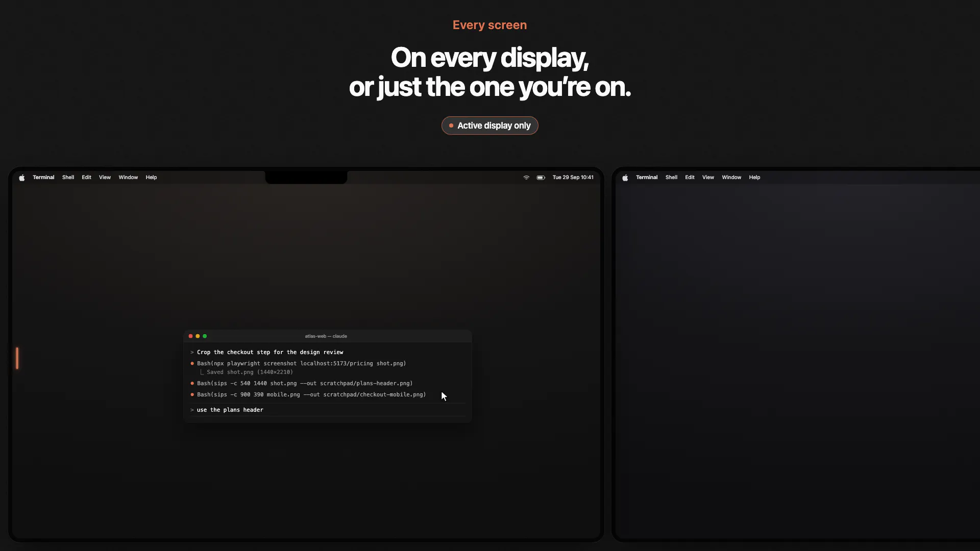Screen dimensions: 980x551
Task: Open Edit menu on right display
Action: (x=690, y=178)
